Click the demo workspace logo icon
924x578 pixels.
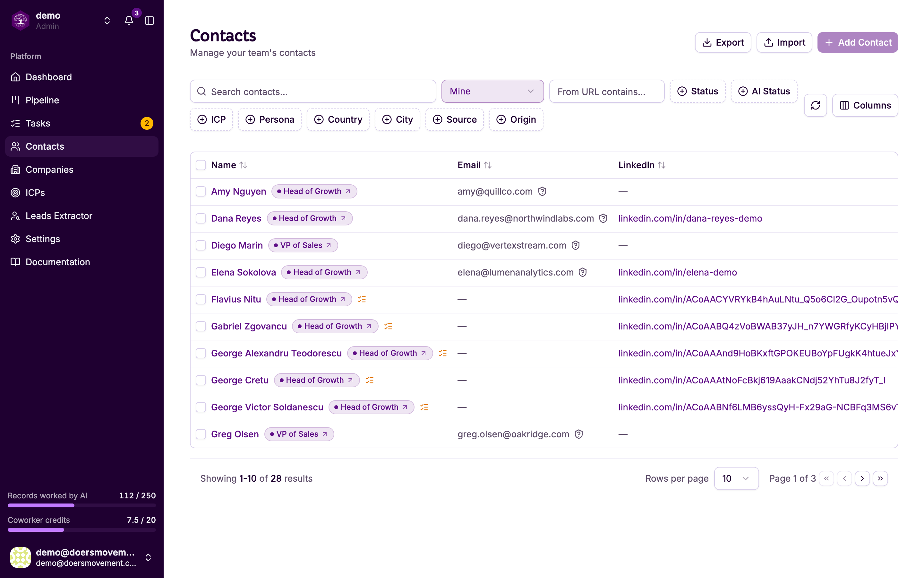tap(21, 21)
